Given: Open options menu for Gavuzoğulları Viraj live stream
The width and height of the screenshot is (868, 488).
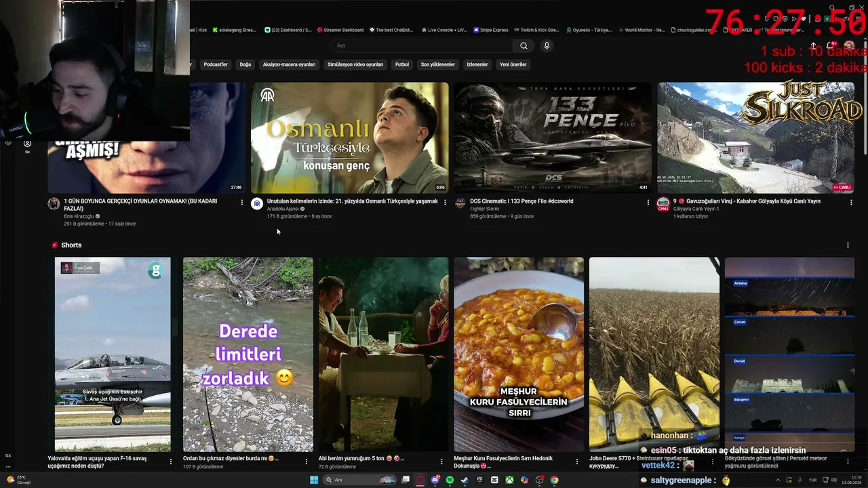Looking at the screenshot, I should coord(851,202).
